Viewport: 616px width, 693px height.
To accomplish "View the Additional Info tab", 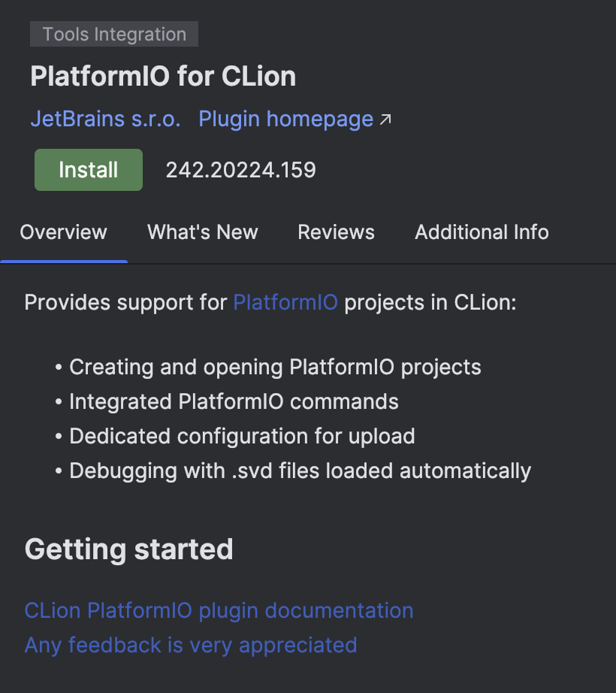I will click(481, 232).
